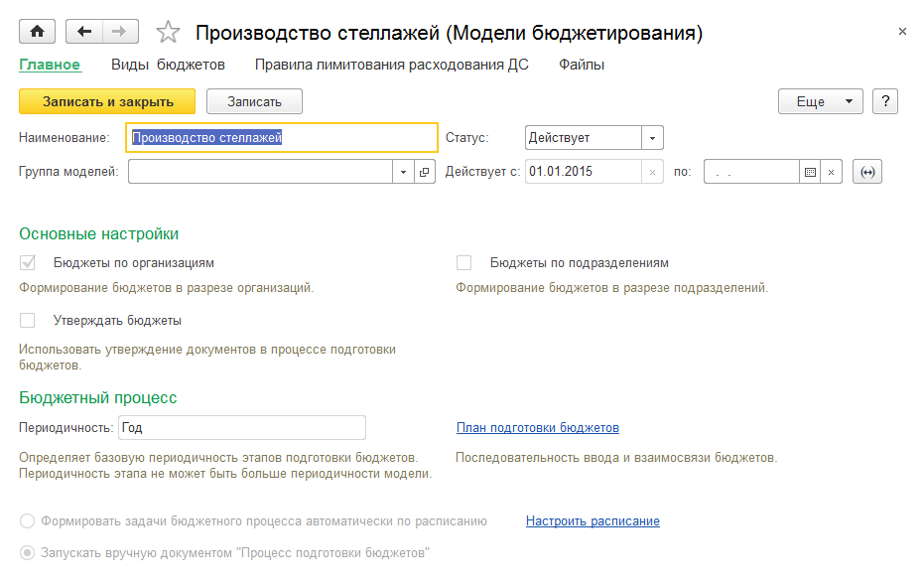This screenshot has height=587, width=924.
Task: Enable Бюджеты по подразделениям checkbox
Action: pos(463,263)
